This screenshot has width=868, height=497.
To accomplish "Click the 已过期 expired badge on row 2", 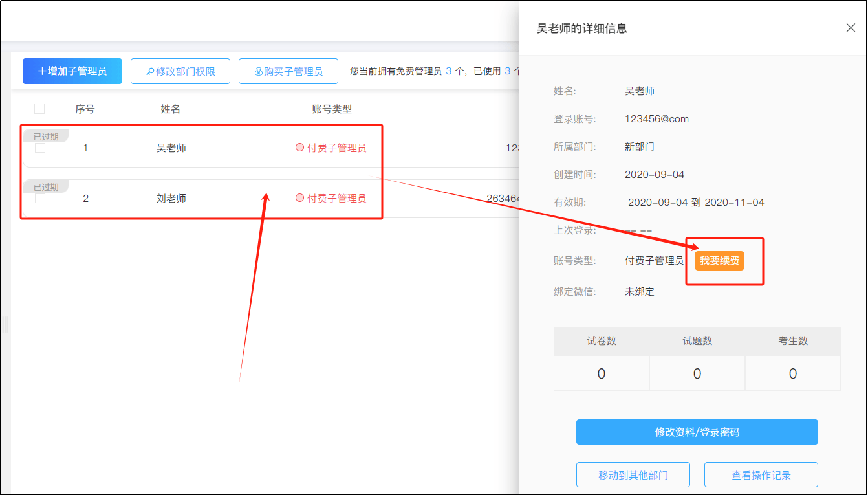I will pyautogui.click(x=45, y=186).
